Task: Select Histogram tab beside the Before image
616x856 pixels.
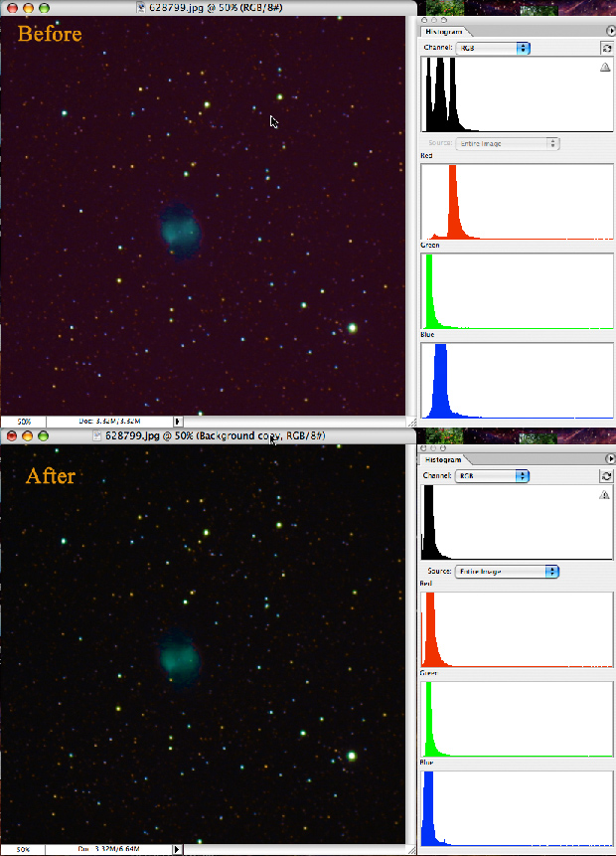Action: [x=443, y=32]
